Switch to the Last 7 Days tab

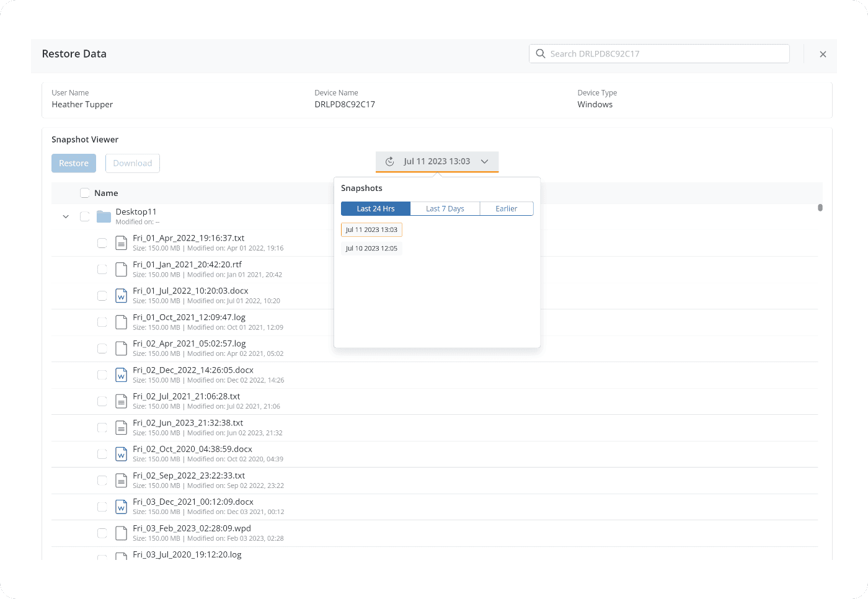tap(445, 209)
